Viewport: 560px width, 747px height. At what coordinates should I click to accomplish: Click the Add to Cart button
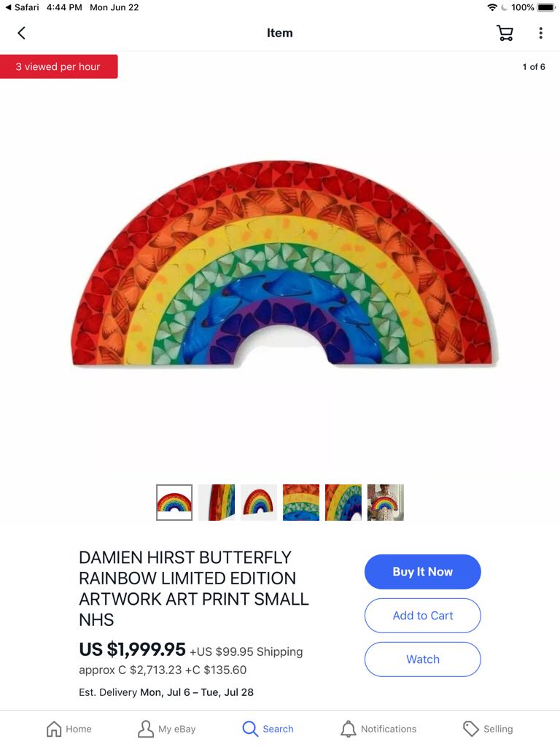click(x=422, y=616)
